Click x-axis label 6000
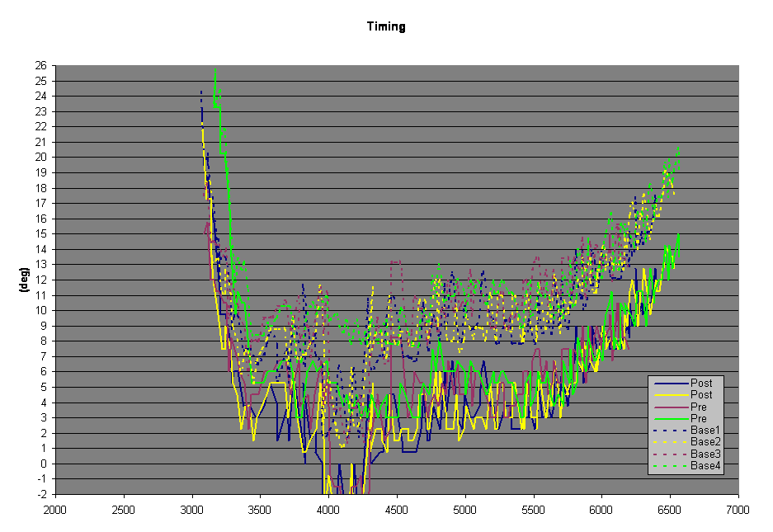 pyautogui.click(x=601, y=511)
